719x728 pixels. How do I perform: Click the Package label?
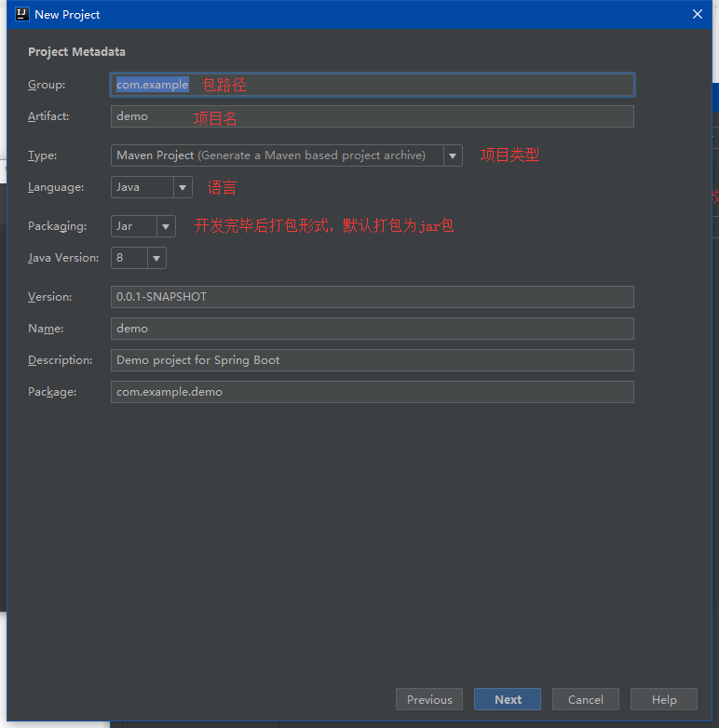52,391
